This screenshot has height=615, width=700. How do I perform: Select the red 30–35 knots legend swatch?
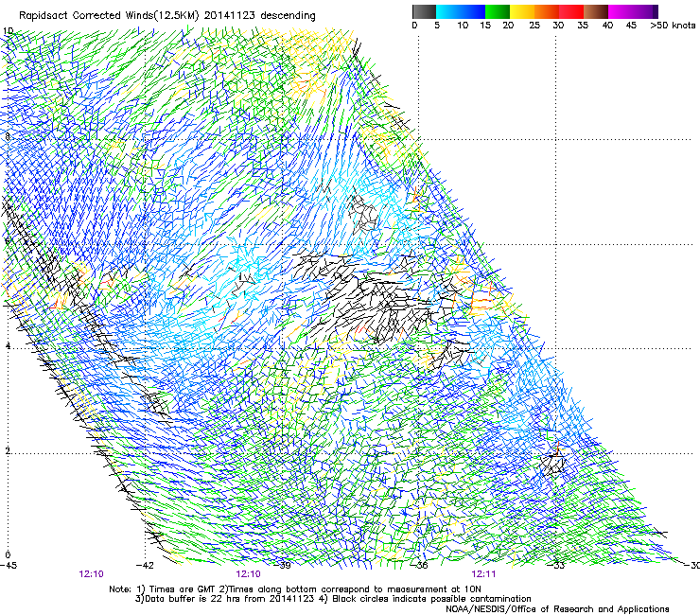click(571, 11)
